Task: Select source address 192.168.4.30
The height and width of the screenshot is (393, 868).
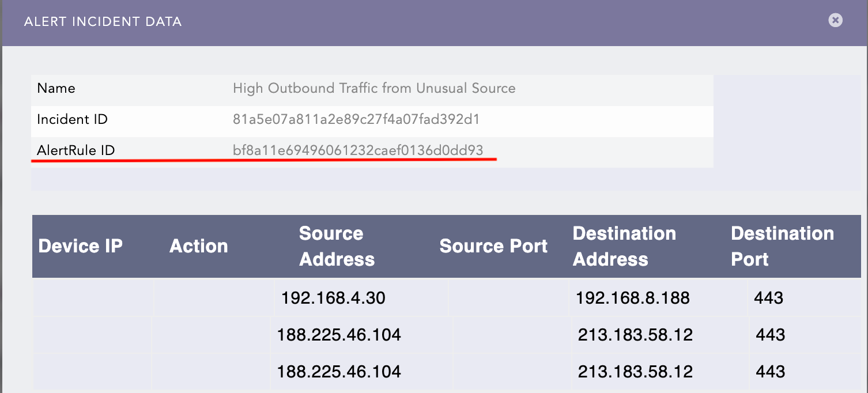Action: 333,298
